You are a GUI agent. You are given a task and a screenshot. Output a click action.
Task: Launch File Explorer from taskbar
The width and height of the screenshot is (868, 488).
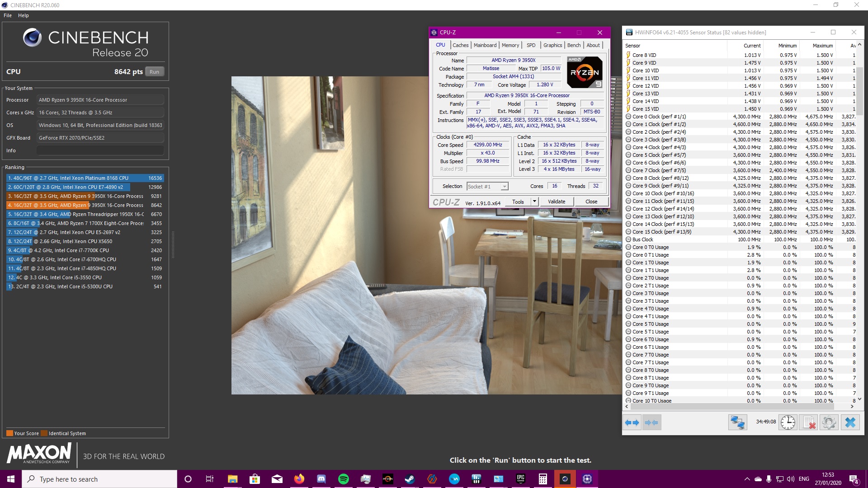(232, 479)
